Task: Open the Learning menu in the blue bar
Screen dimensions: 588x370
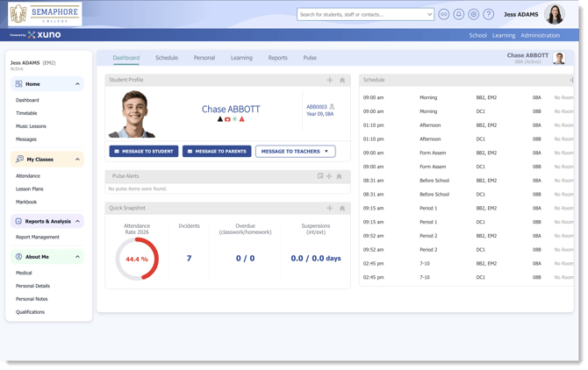Action: point(504,35)
